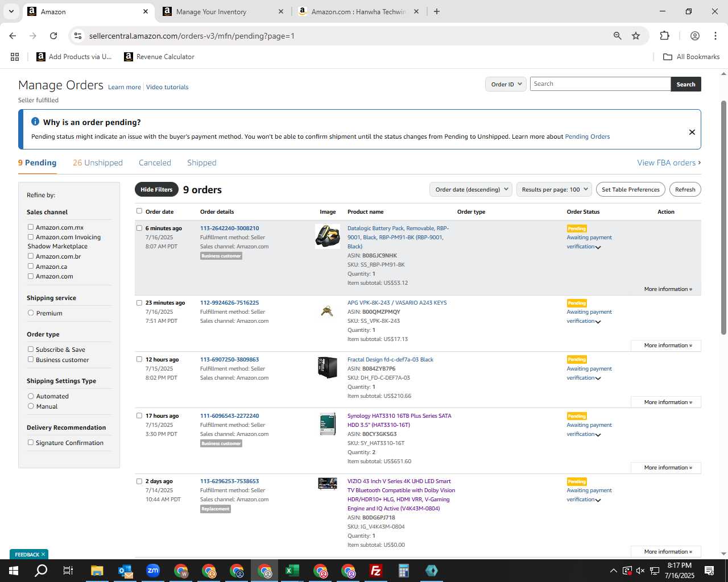Screen dimensions: 728x582
Task: Go back to the previous page
Action: tap(13, 36)
